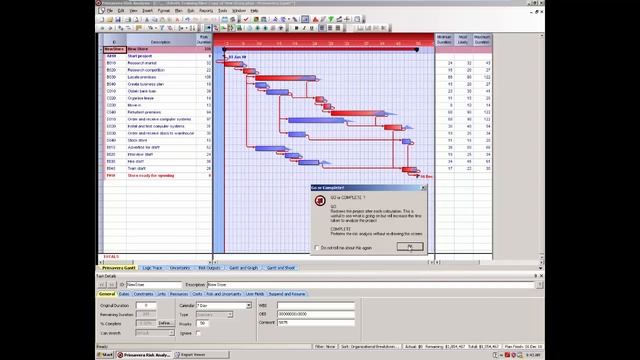Click the Save floppy disk icon
Image resolution: width=640 pixels, height=360 pixels.
click(118, 19)
